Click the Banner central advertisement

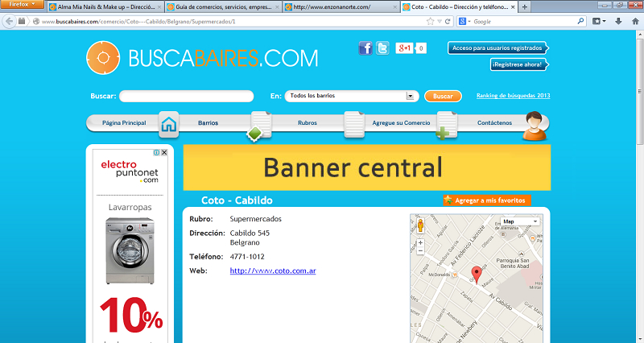367,167
